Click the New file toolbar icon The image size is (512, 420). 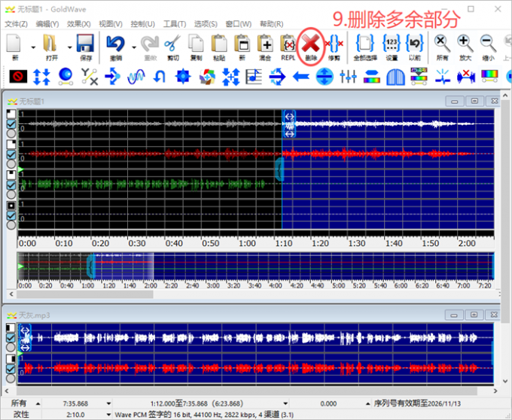(x=14, y=44)
